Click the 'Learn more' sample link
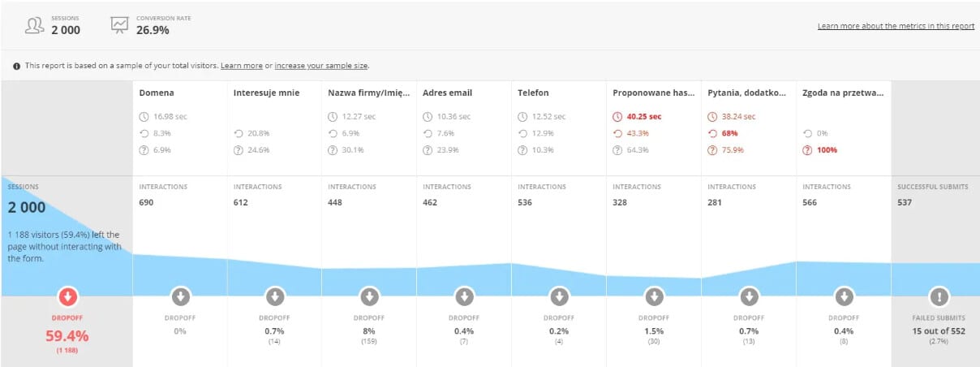Viewport: 980px width, 367px height. click(242, 66)
